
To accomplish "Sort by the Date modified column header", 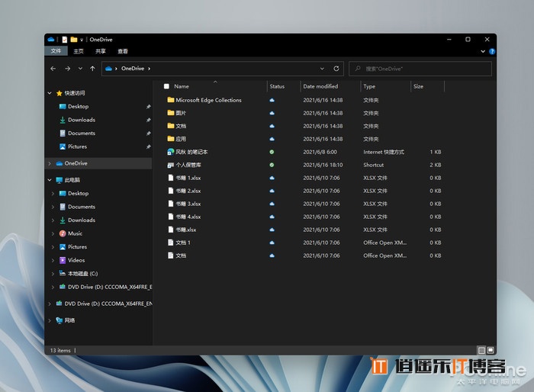I will tap(321, 86).
